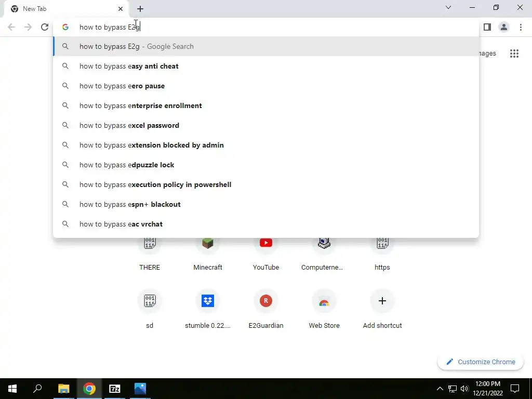Screen dimensions: 532x399
Task: Choose suggestion 'edpuzzle lock'
Action: tap(266, 165)
